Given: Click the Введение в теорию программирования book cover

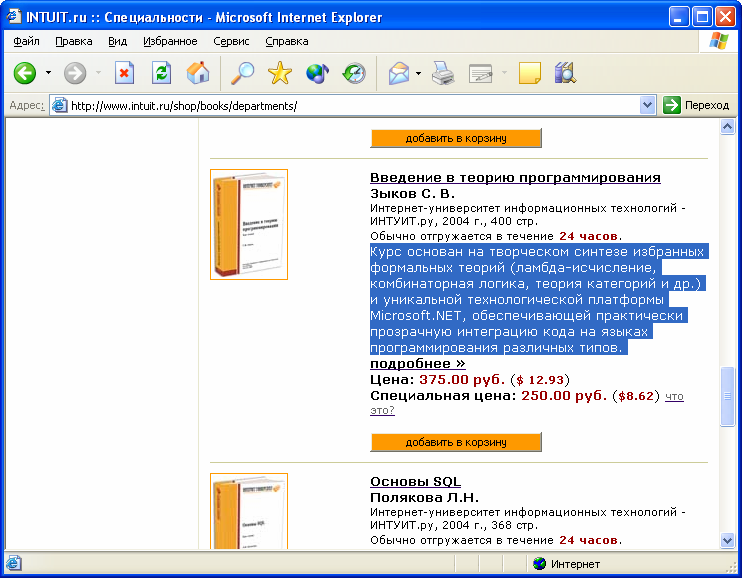Looking at the screenshot, I should [249, 224].
